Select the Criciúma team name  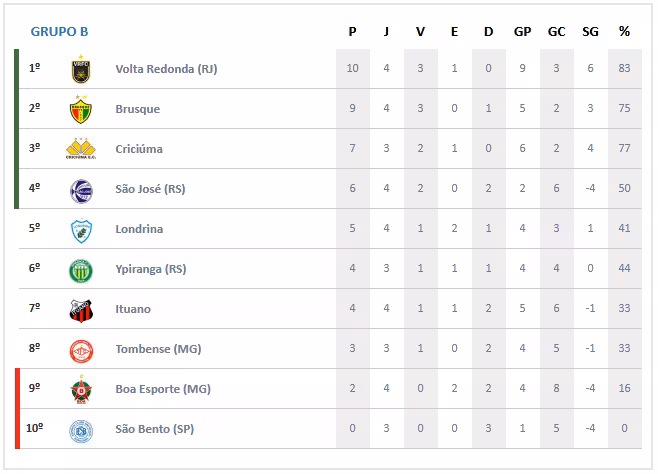coord(139,149)
